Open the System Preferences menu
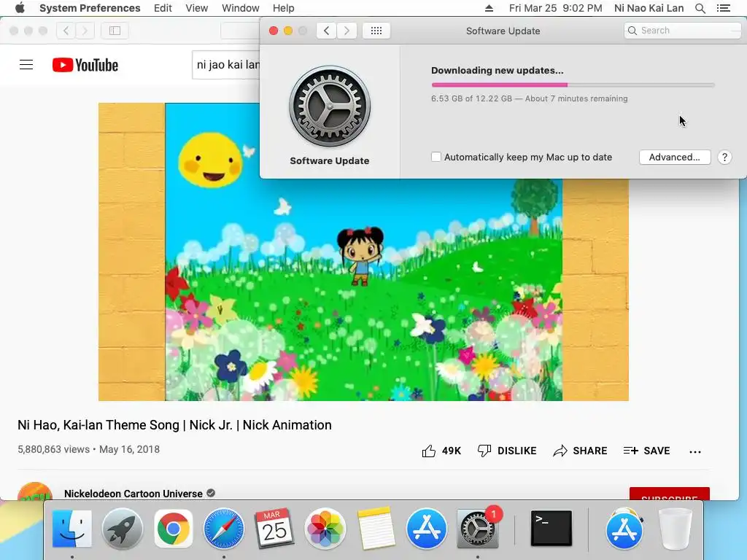 (90, 8)
